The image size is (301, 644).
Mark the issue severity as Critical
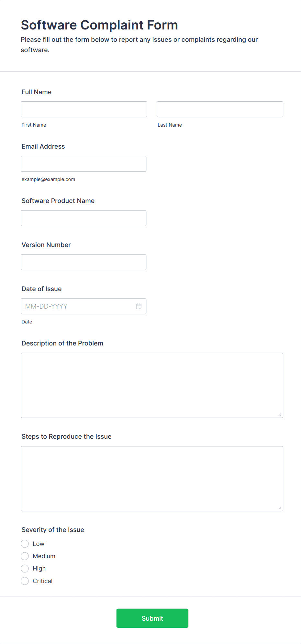click(x=25, y=581)
